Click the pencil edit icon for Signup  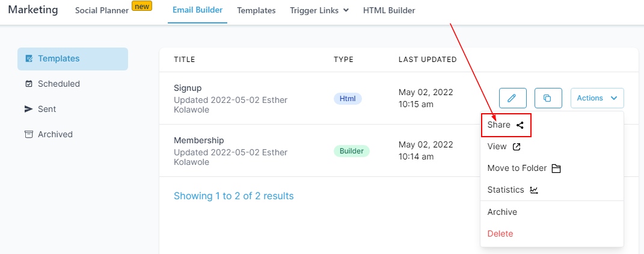click(x=512, y=98)
